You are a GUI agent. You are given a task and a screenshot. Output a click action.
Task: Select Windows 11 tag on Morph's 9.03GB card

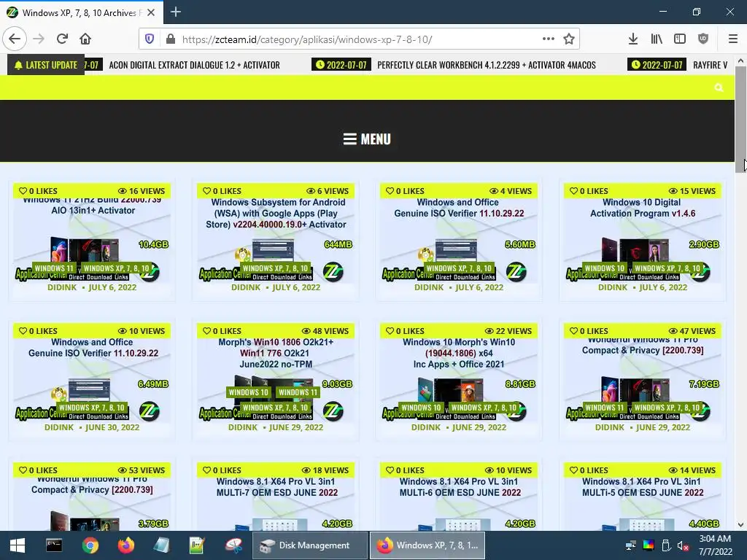click(x=298, y=392)
